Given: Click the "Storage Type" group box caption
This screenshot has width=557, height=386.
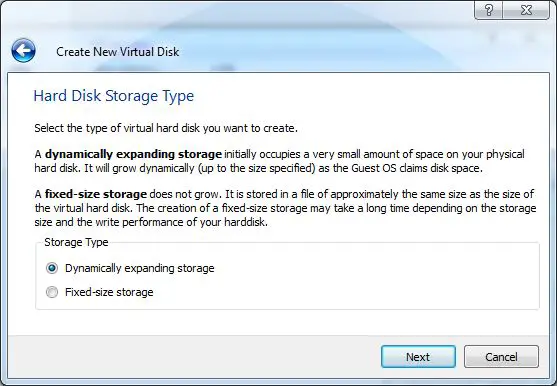Looking at the screenshot, I should pyautogui.click(x=76, y=242).
